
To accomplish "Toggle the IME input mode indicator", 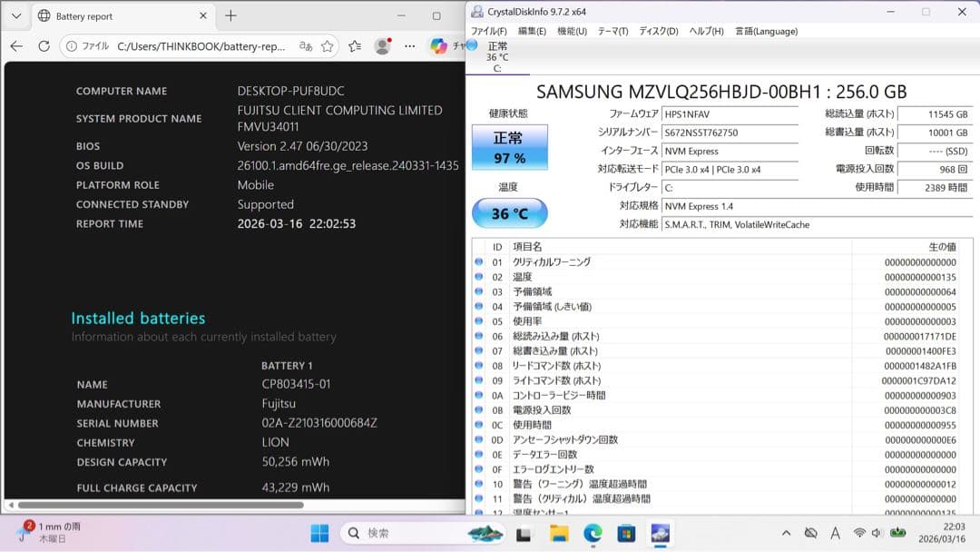I will tap(835, 534).
